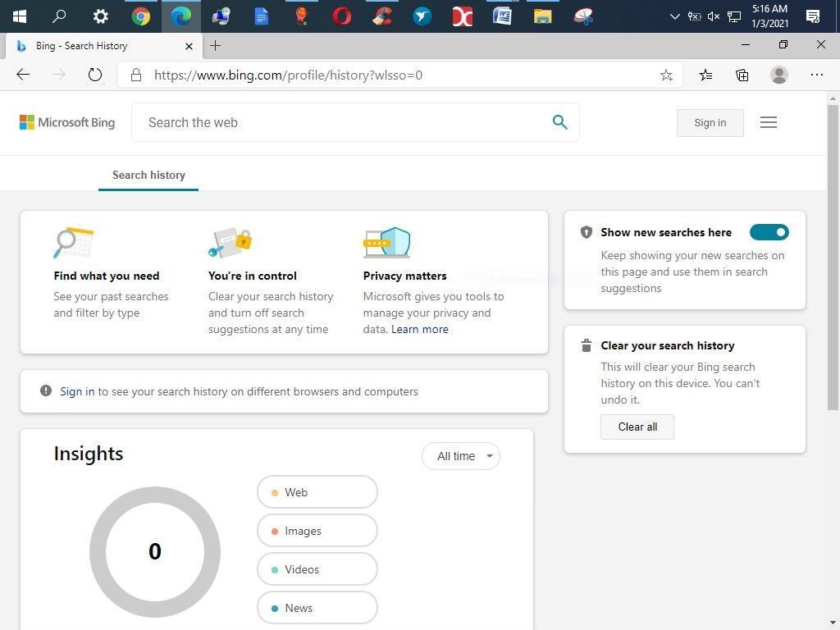Open Windows search from the taskbar
The width and height of the screenshot is (840, 630).
(59, 16)
